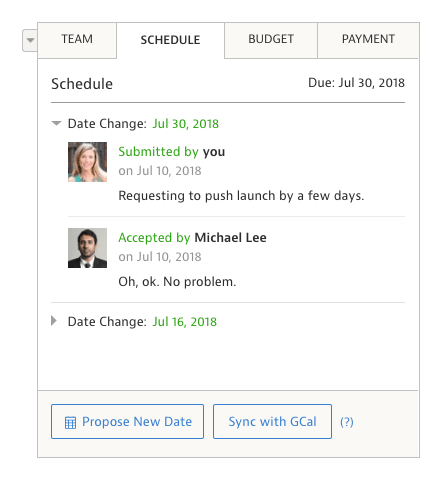Click the 'Submitted by you' line
Viewport: 442px width, 480px height.
[x=172, y=152]
